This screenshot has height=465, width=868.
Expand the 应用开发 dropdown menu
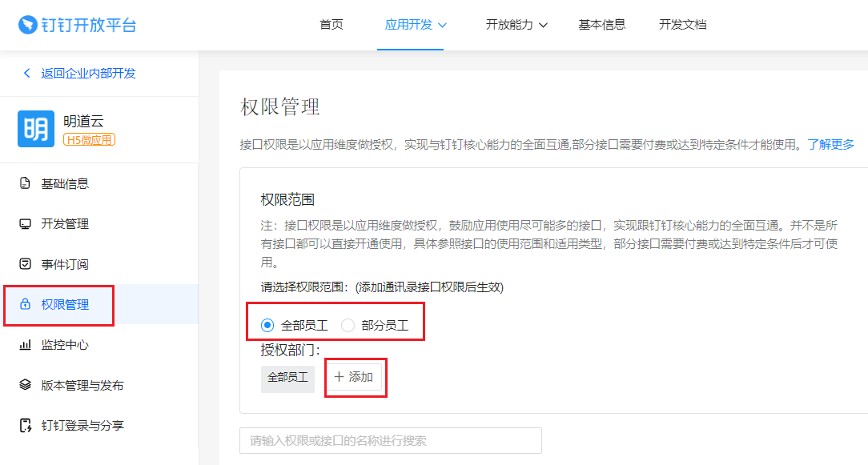click(415, 25)
